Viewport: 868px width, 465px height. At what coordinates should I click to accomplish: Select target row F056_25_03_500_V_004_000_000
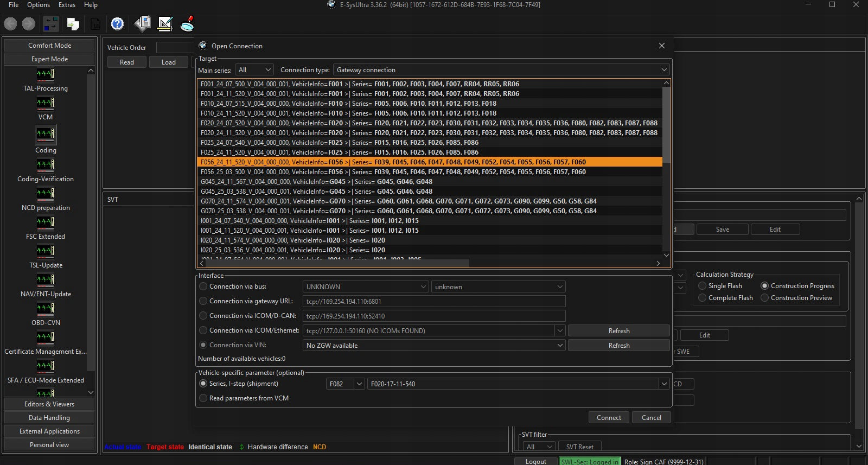(430, 172)
